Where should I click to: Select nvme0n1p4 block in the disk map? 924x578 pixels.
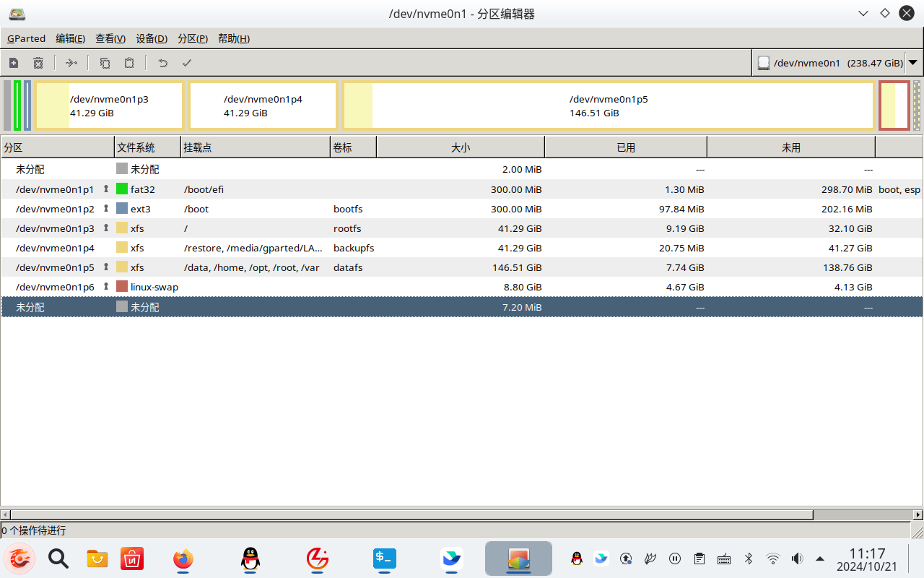[263, 105]
